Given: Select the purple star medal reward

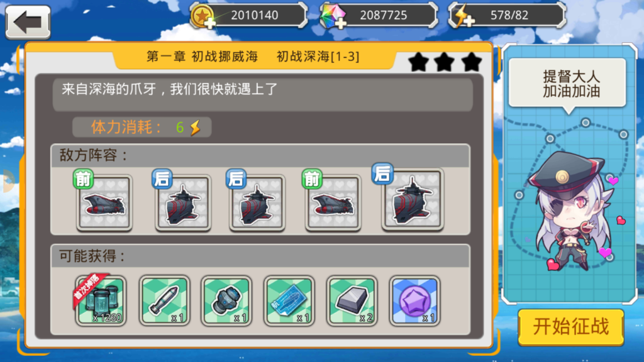Looking at the screenshot, I should 415,300.
